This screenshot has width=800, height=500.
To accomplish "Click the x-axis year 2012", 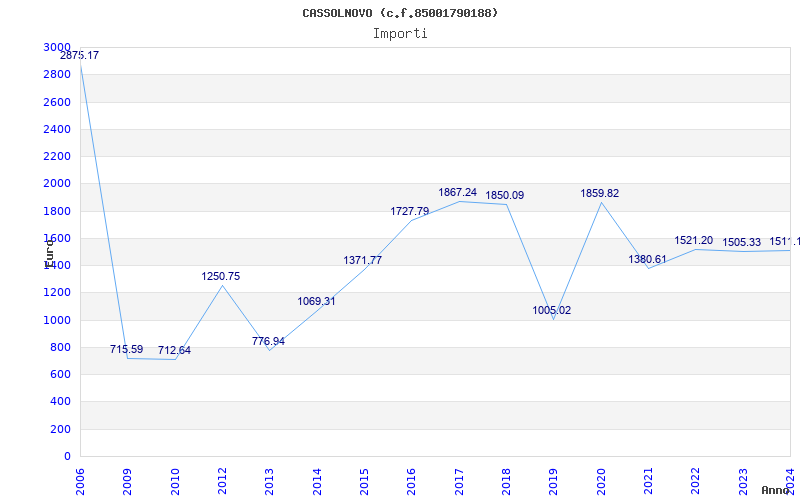I will pos(222,482).
